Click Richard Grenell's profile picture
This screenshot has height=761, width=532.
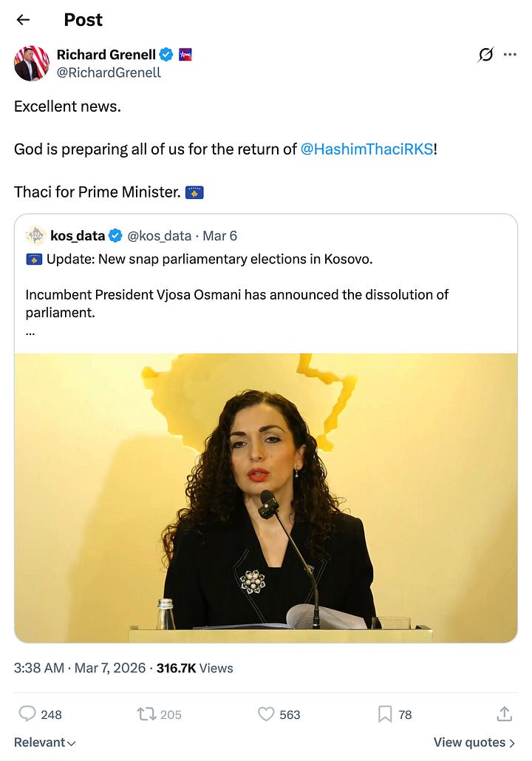30,63
